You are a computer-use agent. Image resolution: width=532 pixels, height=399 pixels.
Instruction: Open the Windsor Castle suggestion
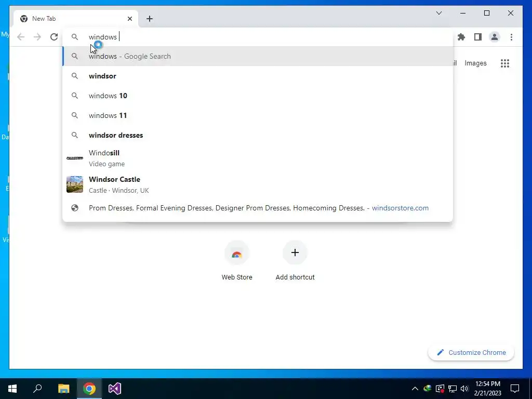258,184
